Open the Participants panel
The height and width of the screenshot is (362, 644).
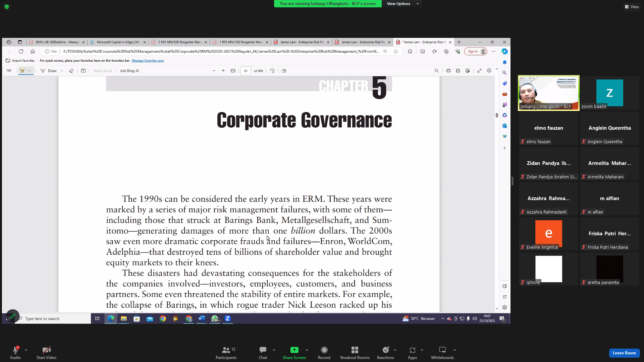226,353
